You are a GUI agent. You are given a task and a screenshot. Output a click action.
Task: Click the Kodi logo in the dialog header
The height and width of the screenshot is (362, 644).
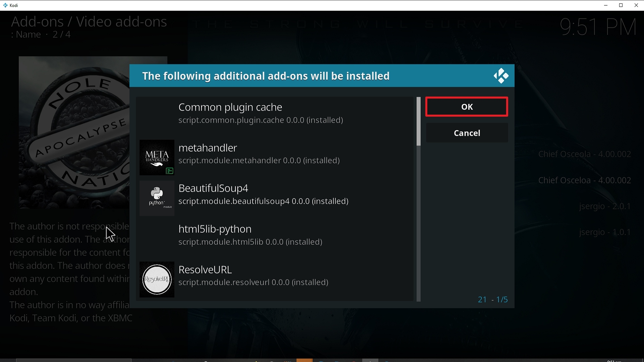tap(501, 76)
